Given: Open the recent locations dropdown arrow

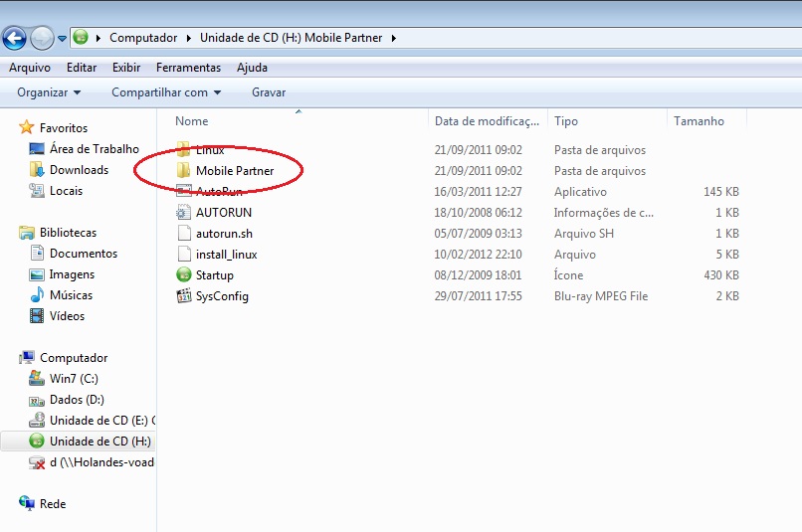Looking at the screenshot, I should 62,39.
